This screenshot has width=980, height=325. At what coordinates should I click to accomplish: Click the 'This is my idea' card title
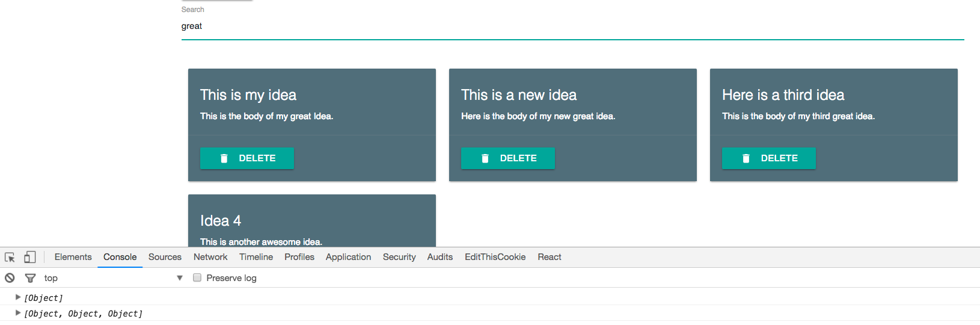[248, 95]
